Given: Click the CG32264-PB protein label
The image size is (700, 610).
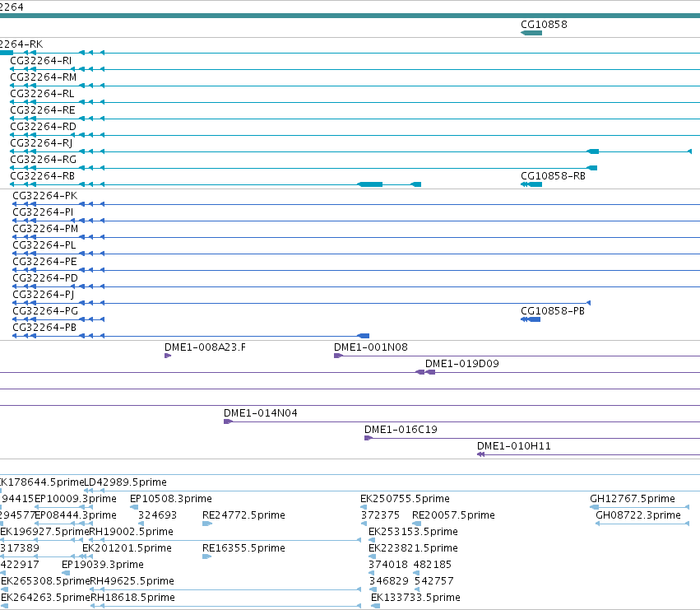Looking at the screenshot, I should point(44,328).
